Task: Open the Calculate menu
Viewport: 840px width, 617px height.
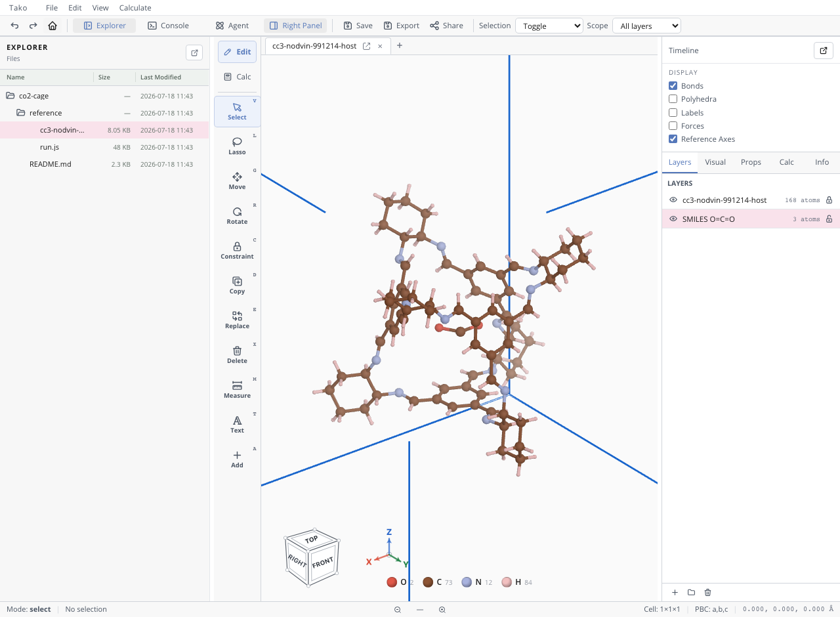Action: click(135, 8)
